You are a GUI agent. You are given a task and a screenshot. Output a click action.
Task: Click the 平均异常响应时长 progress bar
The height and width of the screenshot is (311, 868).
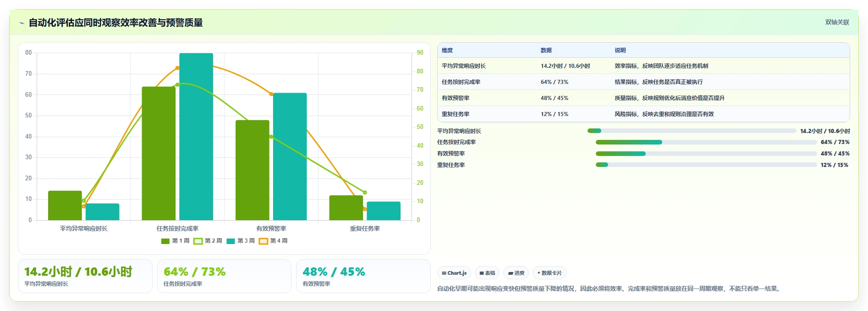coord(692,131)
